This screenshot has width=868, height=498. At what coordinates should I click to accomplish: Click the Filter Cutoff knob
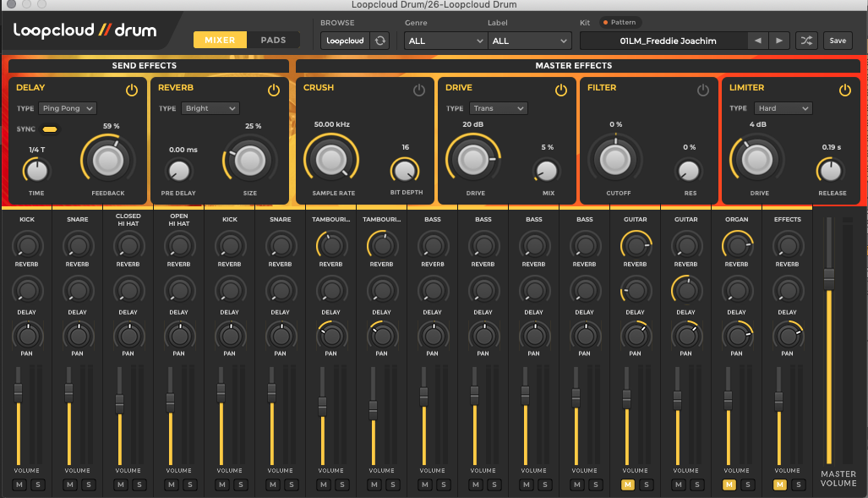tap(615, 160)
